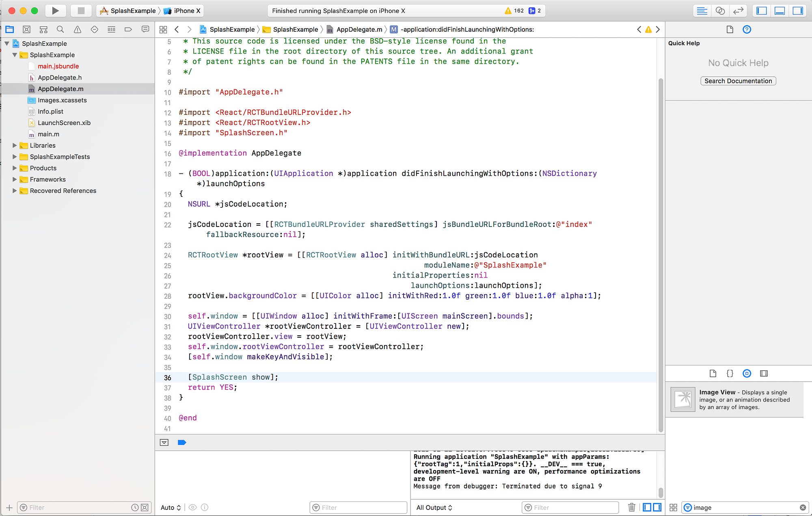Click the Stop button in toolbar
Screen dimensions: 812x516
pyautogui.click(x=81, y=11)
